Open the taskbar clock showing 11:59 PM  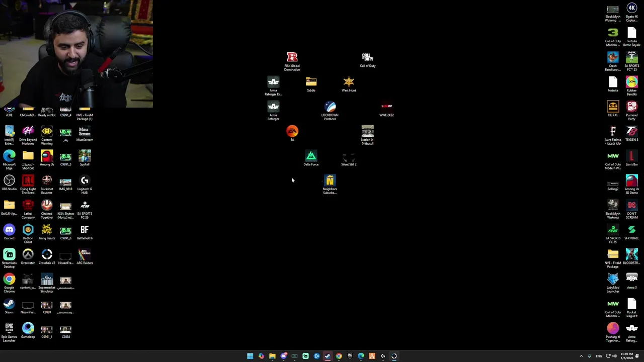click(627, 356)
